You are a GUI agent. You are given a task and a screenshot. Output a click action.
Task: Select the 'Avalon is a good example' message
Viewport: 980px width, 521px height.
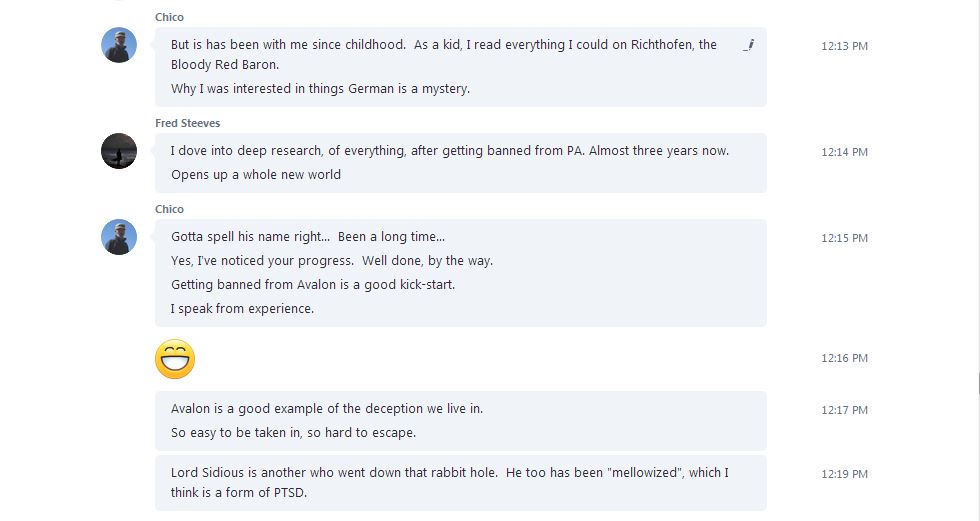click(x=327, y=409)
